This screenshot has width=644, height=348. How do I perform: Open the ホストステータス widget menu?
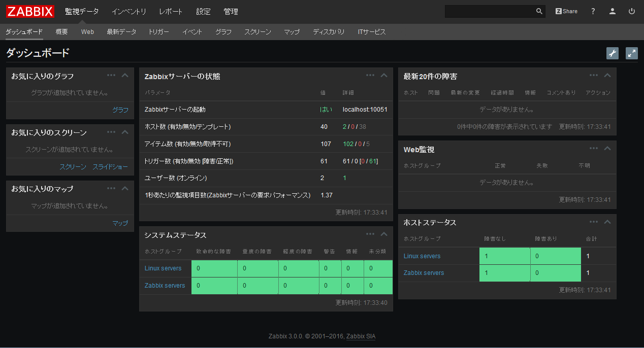[593, 221]
